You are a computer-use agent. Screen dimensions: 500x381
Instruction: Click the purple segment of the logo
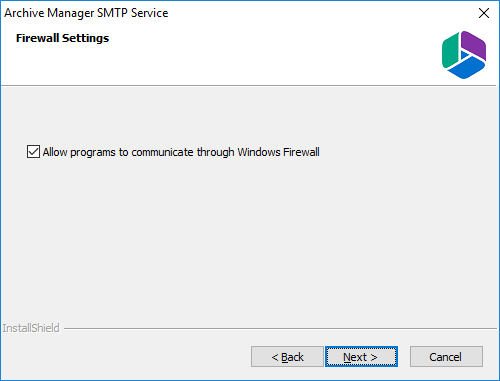tap(474, 45)
